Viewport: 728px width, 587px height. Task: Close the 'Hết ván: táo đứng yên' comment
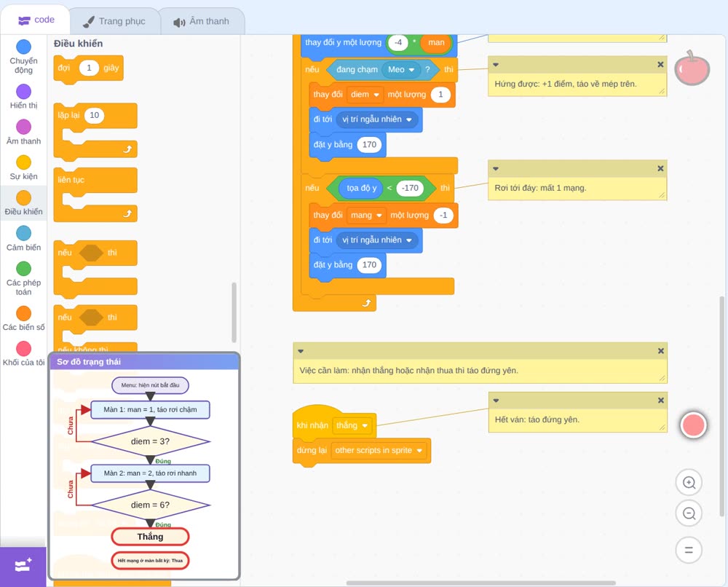tap(661, 401)
